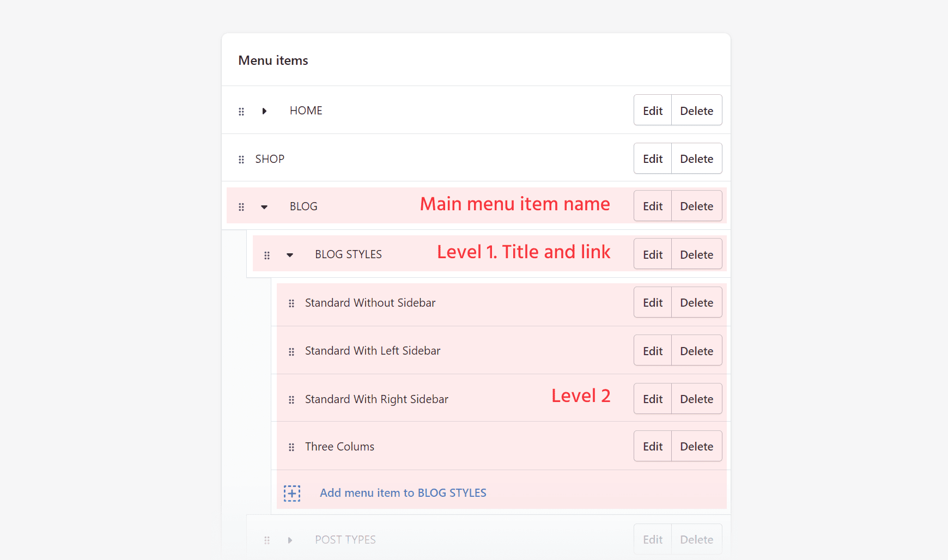This screenshot has width=948, height=560.
Task: Collapse the BLOG STYLES submenu
Action: tap(289, 255)
